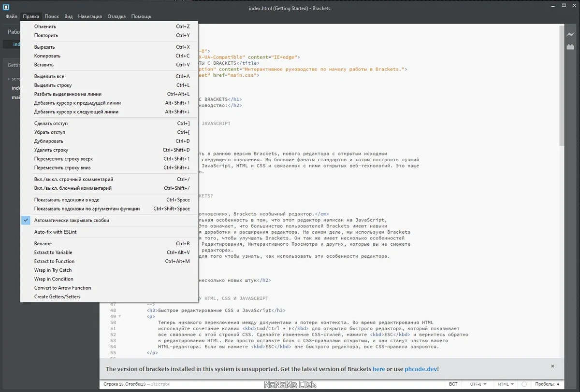Start Live Preview with the lightning icon
580x392 pixels.
[x=570, y=34]
